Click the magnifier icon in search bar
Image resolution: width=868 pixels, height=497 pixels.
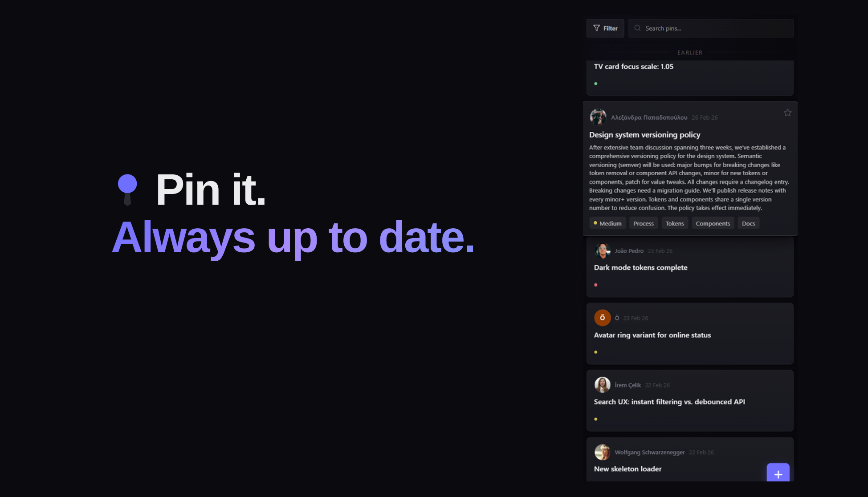coord(638,28)
